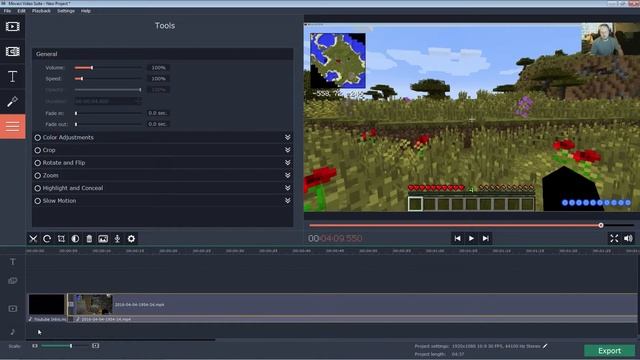Click the 00:04:09.550 timecode display
Viewport: 640px width, 360px height.
tap(335, 238)
